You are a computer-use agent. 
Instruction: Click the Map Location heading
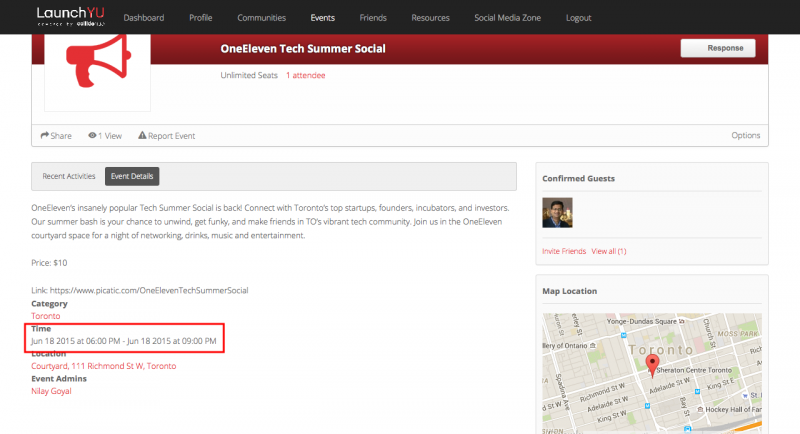(569, 291)
